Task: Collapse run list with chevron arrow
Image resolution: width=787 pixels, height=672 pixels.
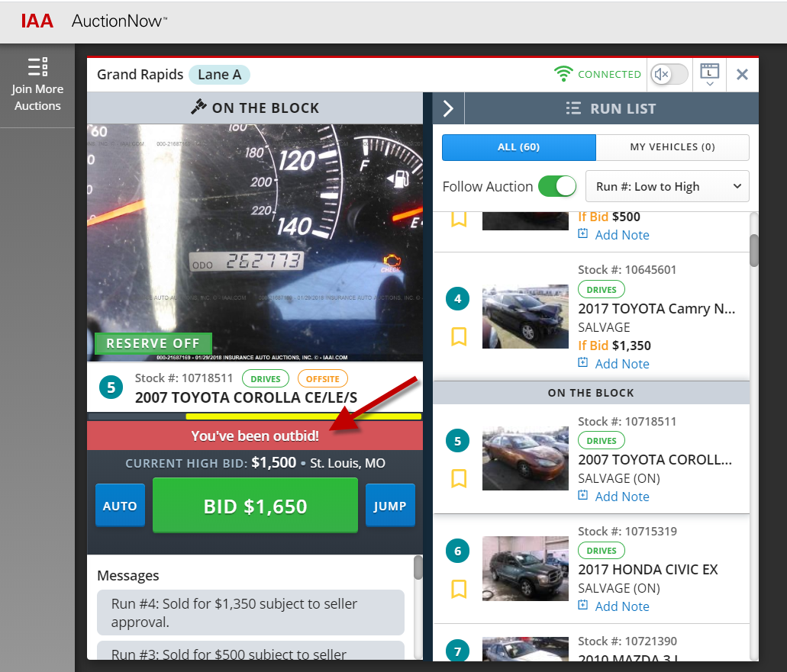Action: click(x=448, y=108)
